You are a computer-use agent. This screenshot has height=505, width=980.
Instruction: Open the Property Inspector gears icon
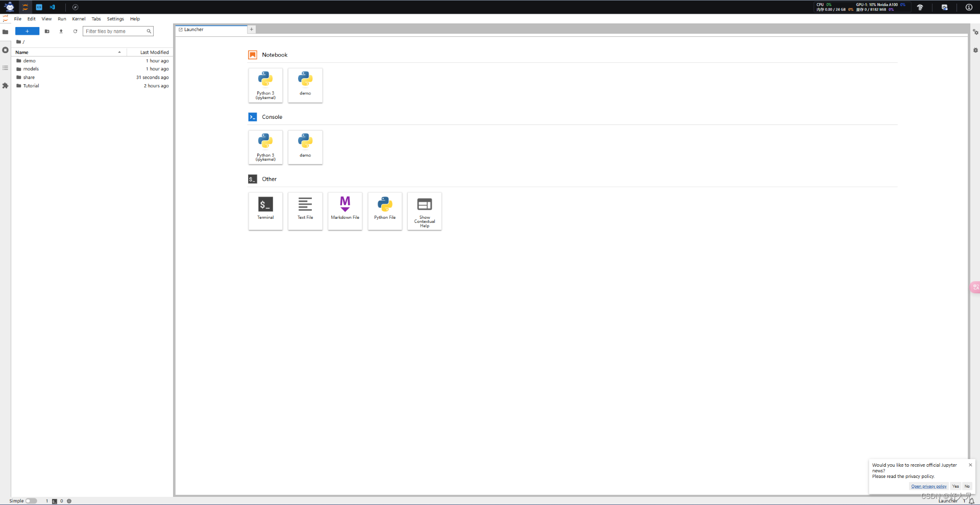[975, 32]
